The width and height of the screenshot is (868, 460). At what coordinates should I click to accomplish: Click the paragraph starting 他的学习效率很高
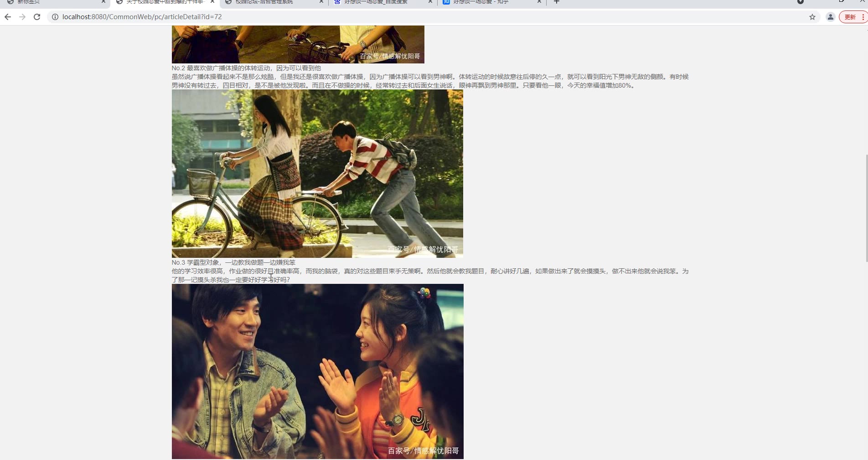[430, 275]
